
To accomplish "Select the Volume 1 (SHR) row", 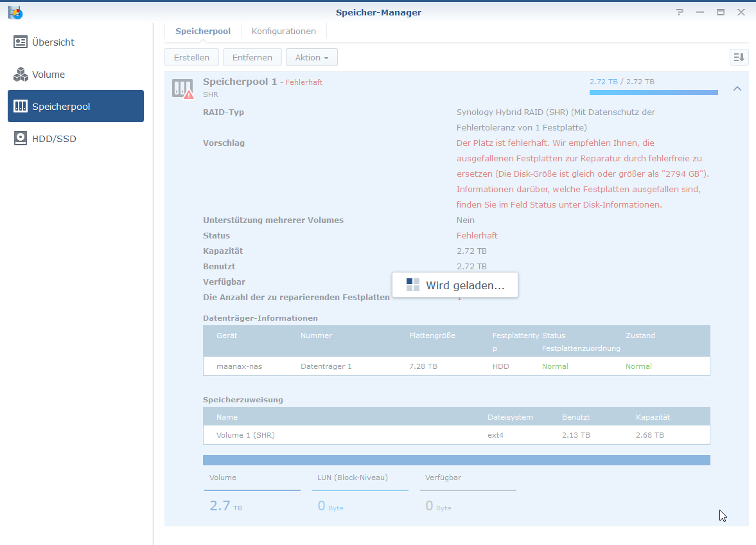I will pos(456,435).
